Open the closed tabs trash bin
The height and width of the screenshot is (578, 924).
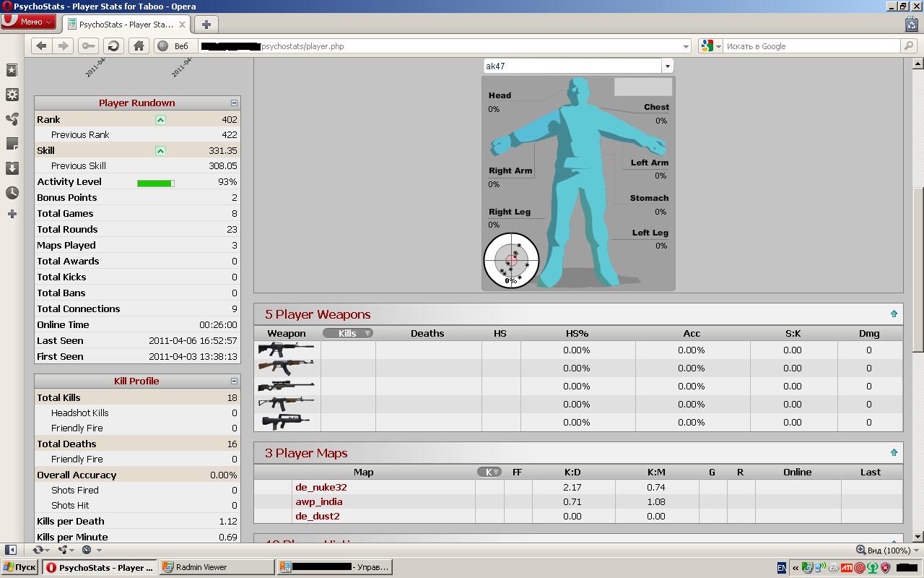912,24
